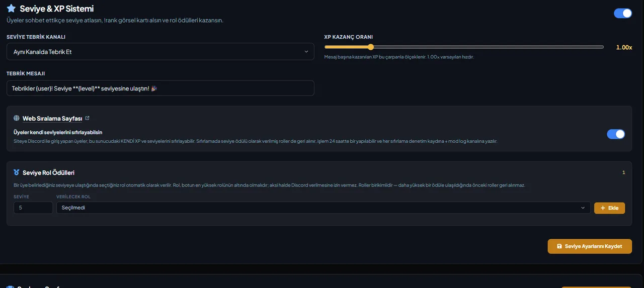
Task: Click the VERİLECEK ROL label
Action: point(73,197)
